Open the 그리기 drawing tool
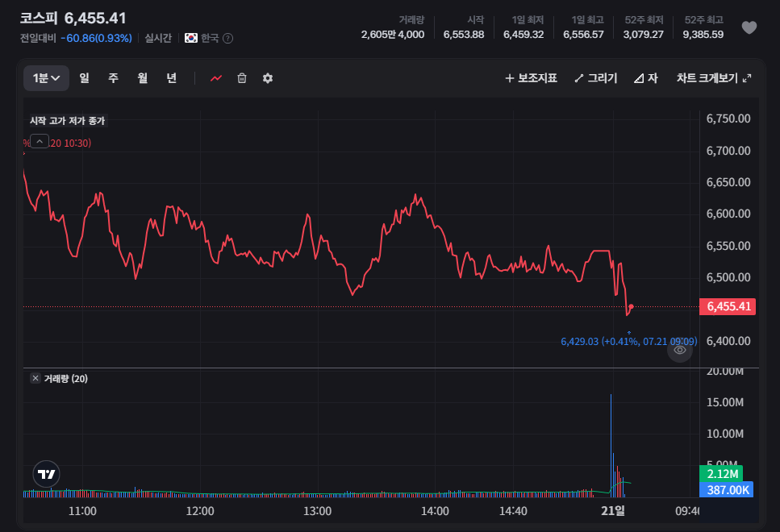This screenshot has height=532, width=780. (595, 78)
